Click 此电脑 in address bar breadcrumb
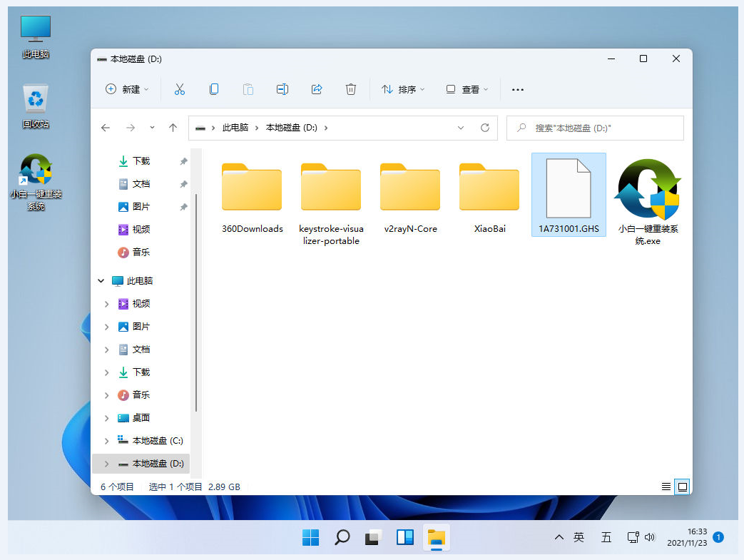This screenshot has height=560, width=744. (x=235, y=128)
